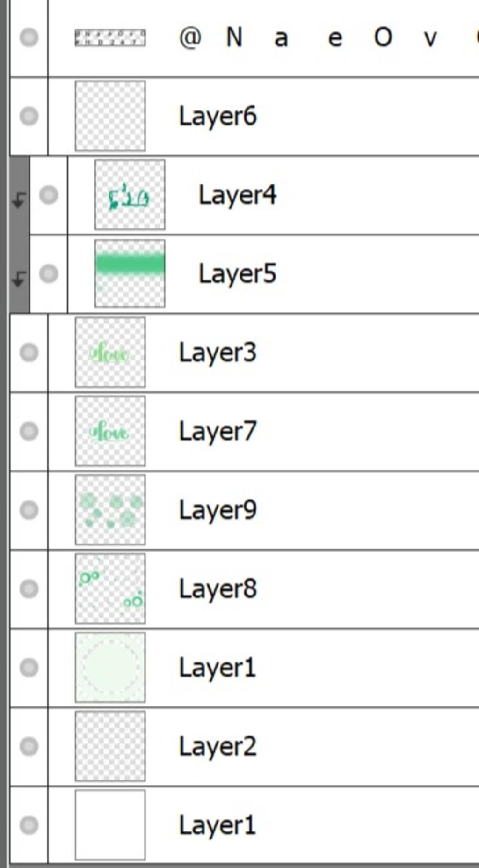Screen dimensions: 479x868
Task: Select the text layer named @ N a e O v
Action: pyautogui.click(x=244, y=38)
